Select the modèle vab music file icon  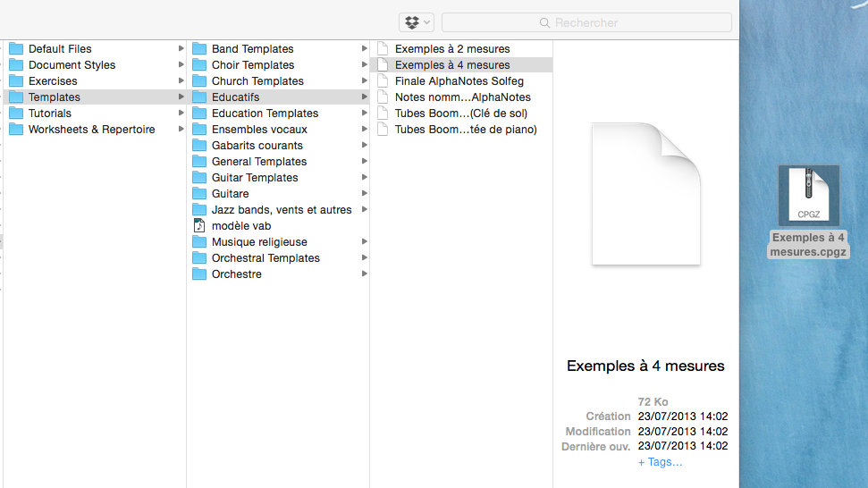pyautogui.click(x=199, y=226)
